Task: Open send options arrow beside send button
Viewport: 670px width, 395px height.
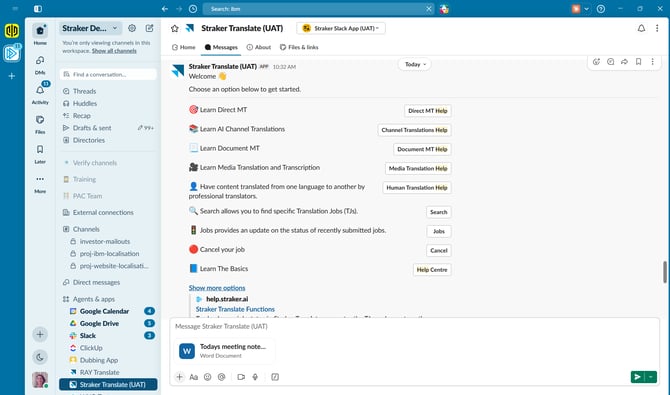Action: coord(651,377)
